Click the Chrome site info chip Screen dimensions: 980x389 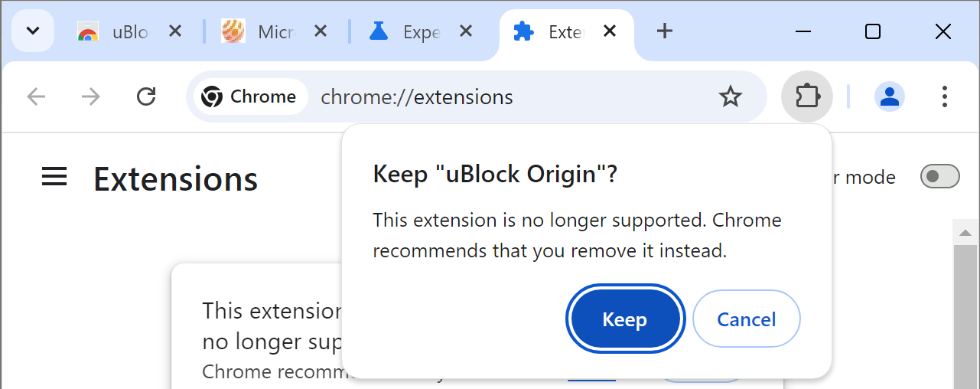[x=249, y=97]
